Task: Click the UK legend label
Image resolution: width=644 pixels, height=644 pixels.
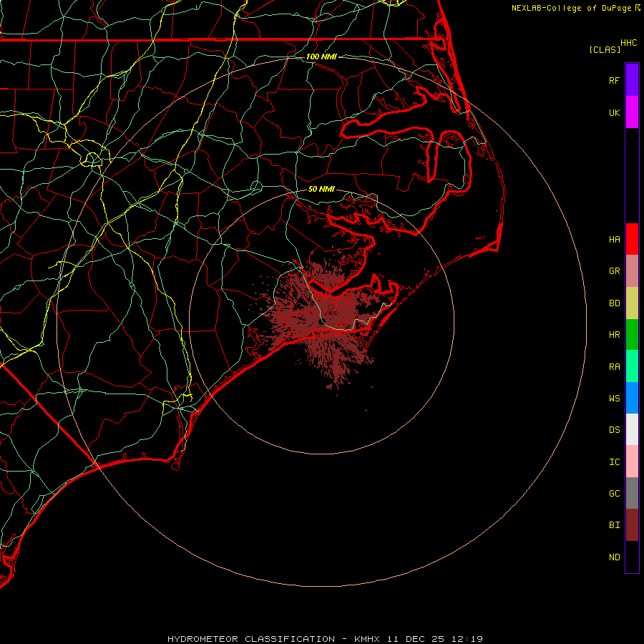Action: pyautogui.click(x=615, y=112)
